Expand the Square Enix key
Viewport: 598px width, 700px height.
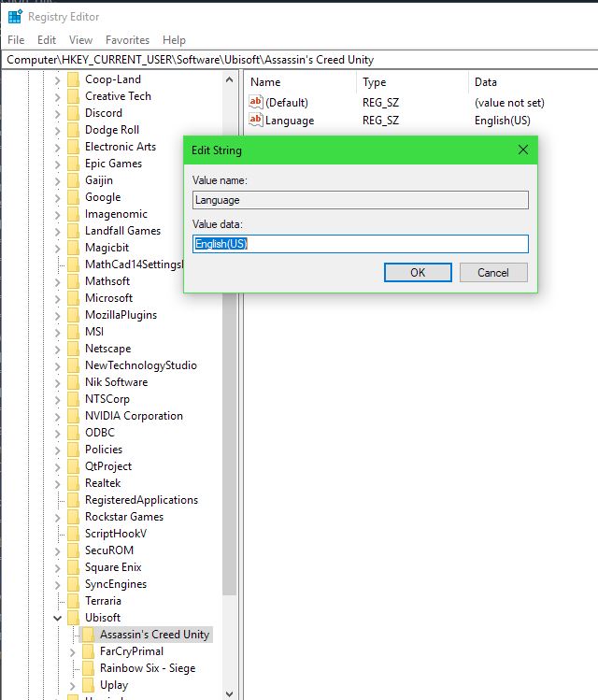point(58,568)
